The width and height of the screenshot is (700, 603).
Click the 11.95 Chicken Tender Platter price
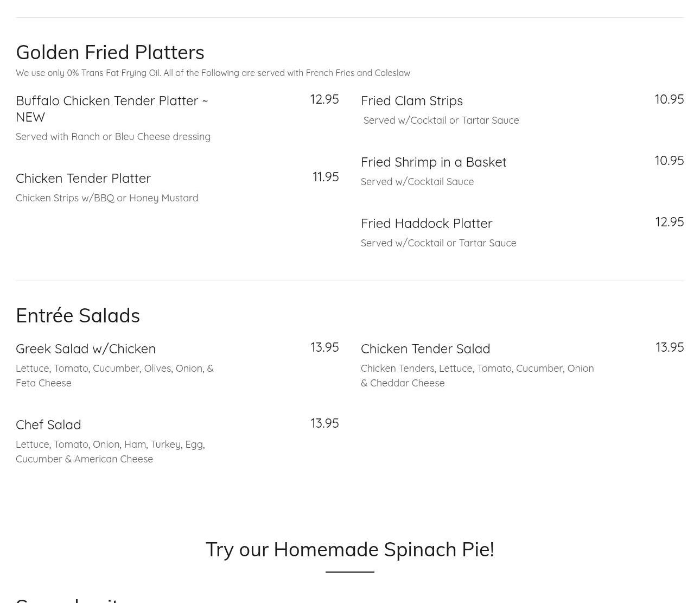click(326, 177)
